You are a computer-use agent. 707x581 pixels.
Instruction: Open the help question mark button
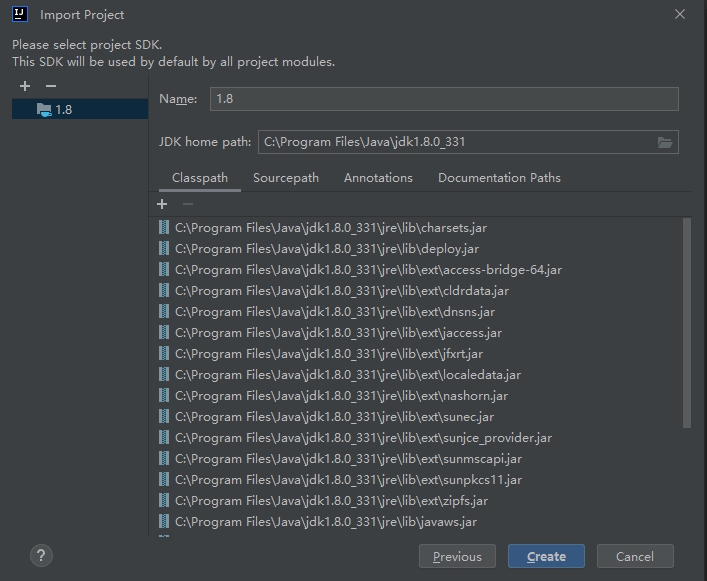[x=41, y=556]
